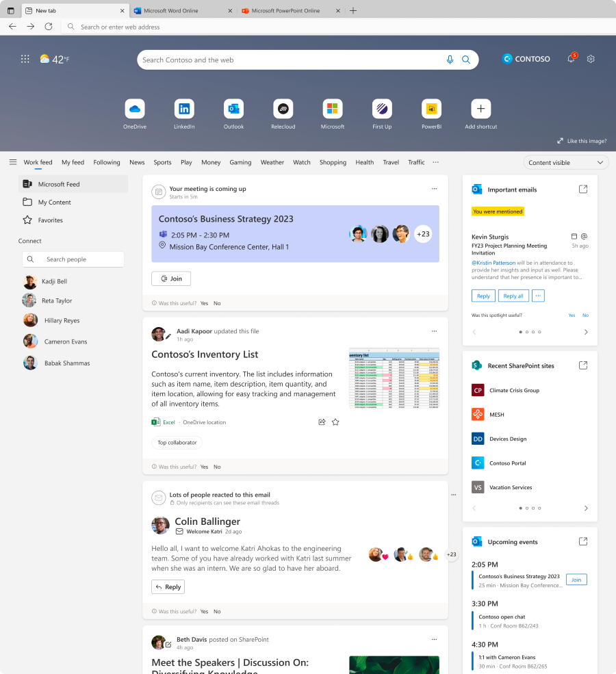Click the magnifier search icon in Contoso search

[466, 60]
